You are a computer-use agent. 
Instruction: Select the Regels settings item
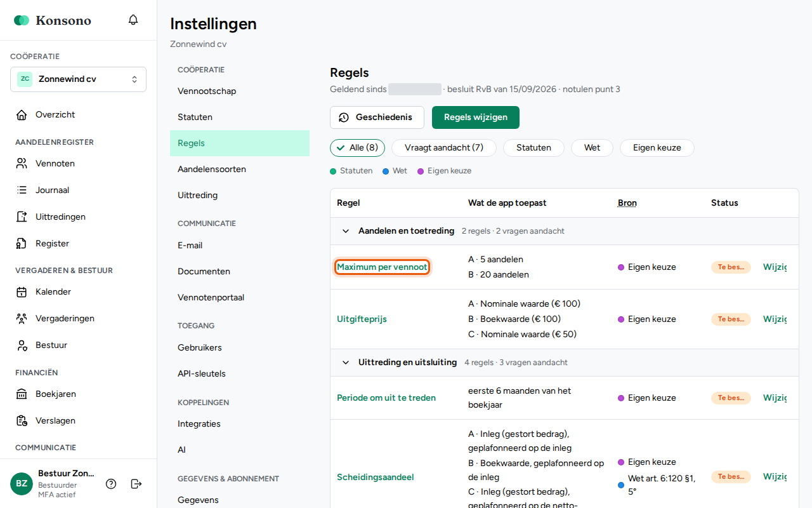pos(240,144)
